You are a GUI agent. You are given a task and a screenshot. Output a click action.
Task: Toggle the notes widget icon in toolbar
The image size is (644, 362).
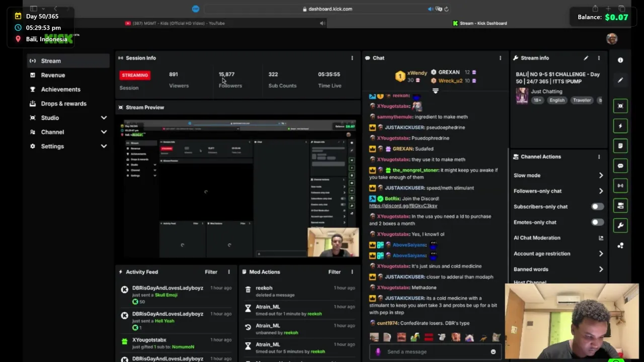point(620,146)
